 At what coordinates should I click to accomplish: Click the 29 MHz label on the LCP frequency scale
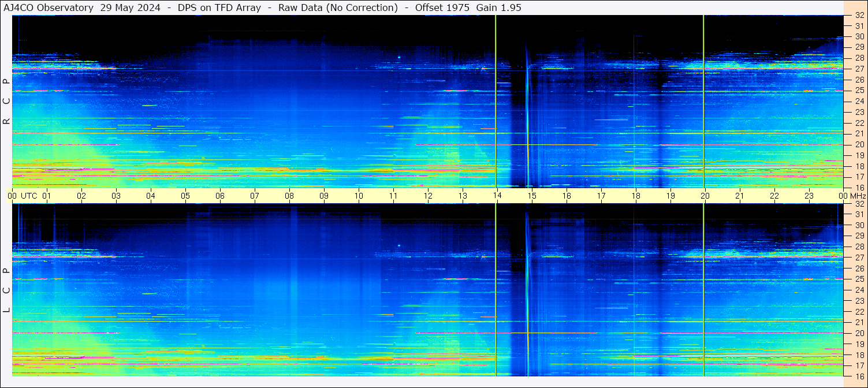click(859, 236)
